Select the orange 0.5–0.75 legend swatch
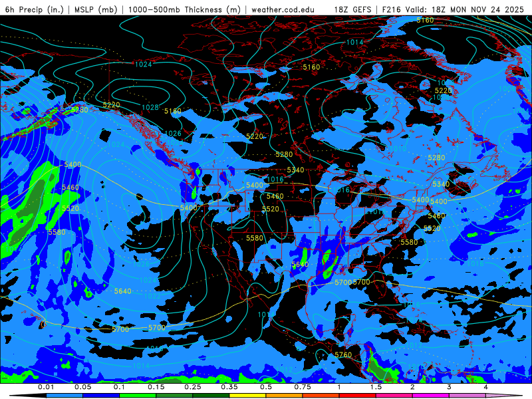 click(285, 396)
